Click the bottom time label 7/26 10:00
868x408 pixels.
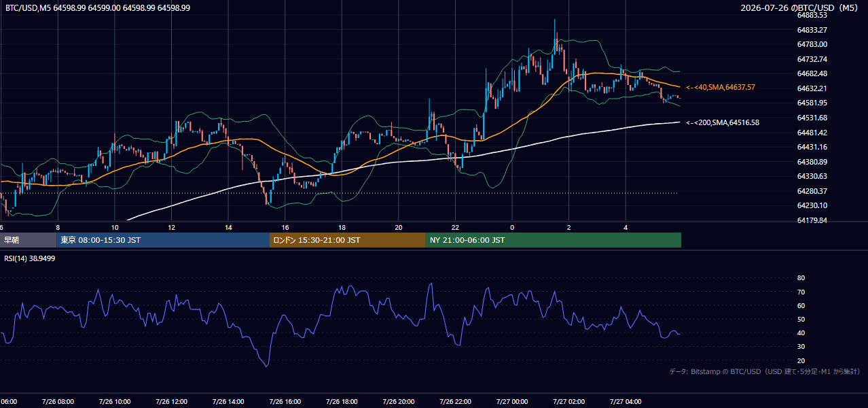pyautogui.click(x=114, y=401)
